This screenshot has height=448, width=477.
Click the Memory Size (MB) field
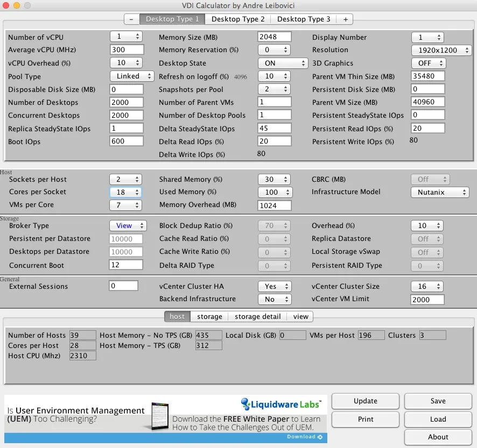click(274, 37)
